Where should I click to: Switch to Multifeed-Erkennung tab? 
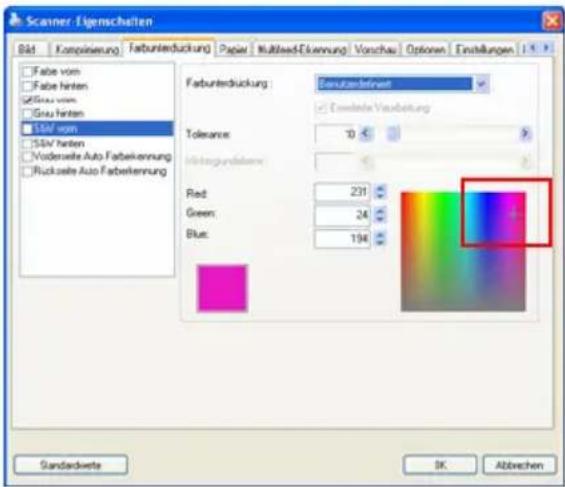[302, 49]
